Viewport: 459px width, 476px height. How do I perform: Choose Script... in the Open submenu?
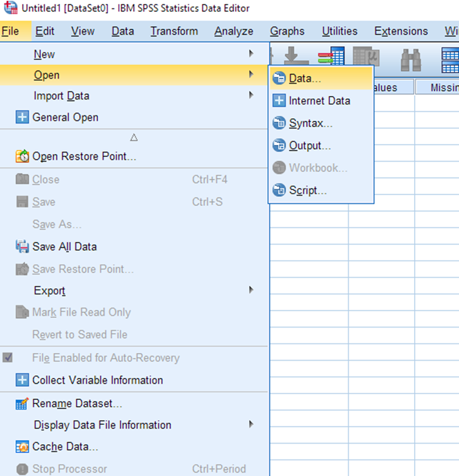(321, 190)
